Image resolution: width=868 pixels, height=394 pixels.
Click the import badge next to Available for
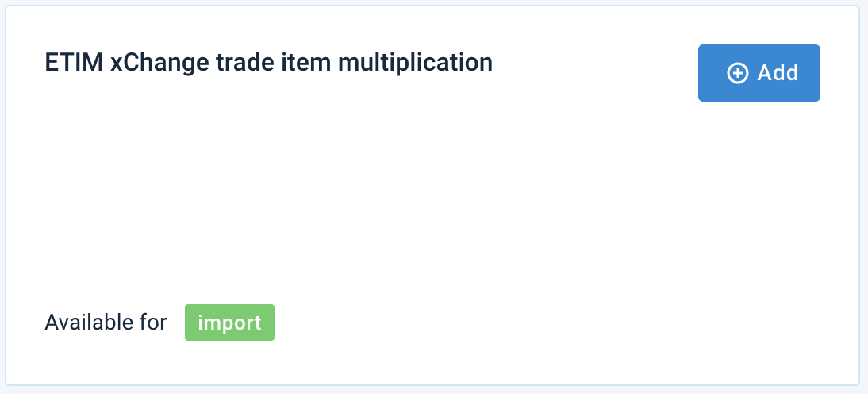tap(229, 323)
